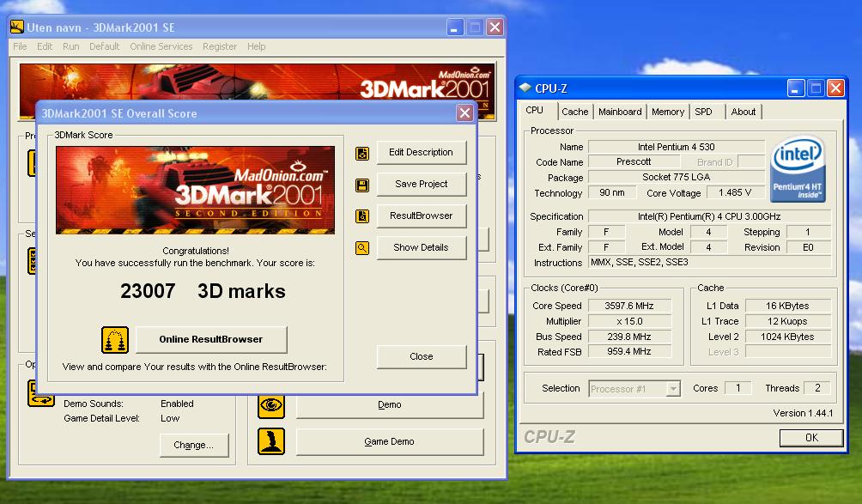This screenshot has height=504, width=862.
Task: Click the Multiplier value x 15.0
Action: pos(629,321)
